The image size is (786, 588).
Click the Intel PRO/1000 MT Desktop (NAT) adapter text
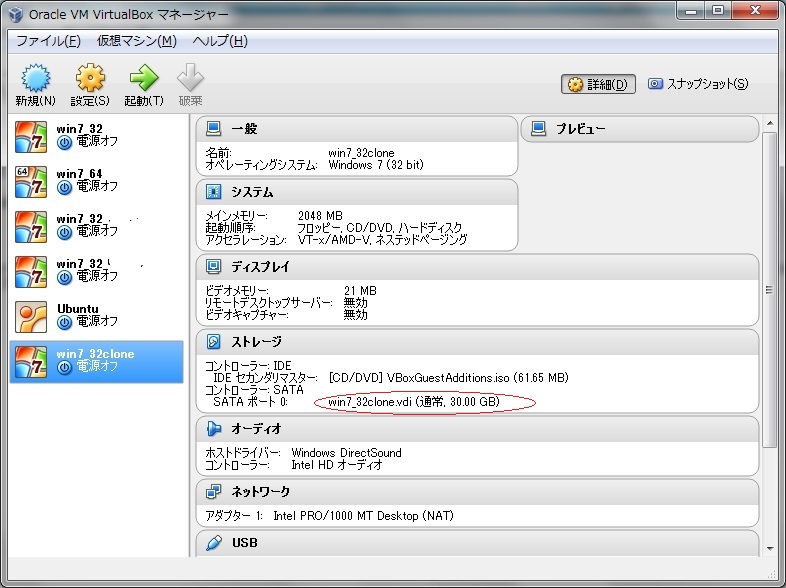tap(363, 516)
